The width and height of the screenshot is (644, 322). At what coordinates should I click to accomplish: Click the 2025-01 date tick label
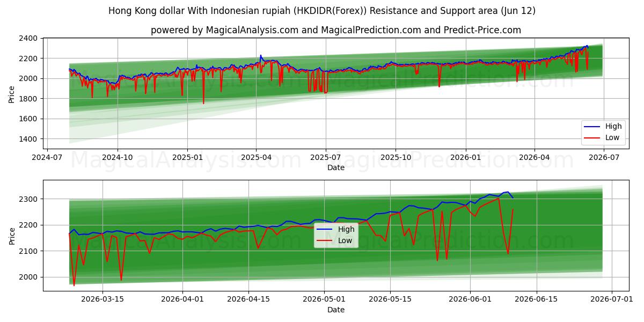tap(187, 158)
